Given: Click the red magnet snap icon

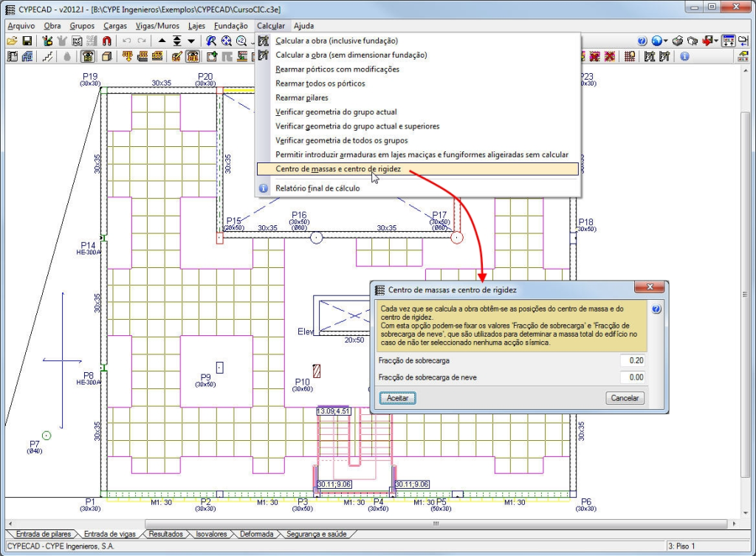Looking at the screenshot, I should click(107, 41).
